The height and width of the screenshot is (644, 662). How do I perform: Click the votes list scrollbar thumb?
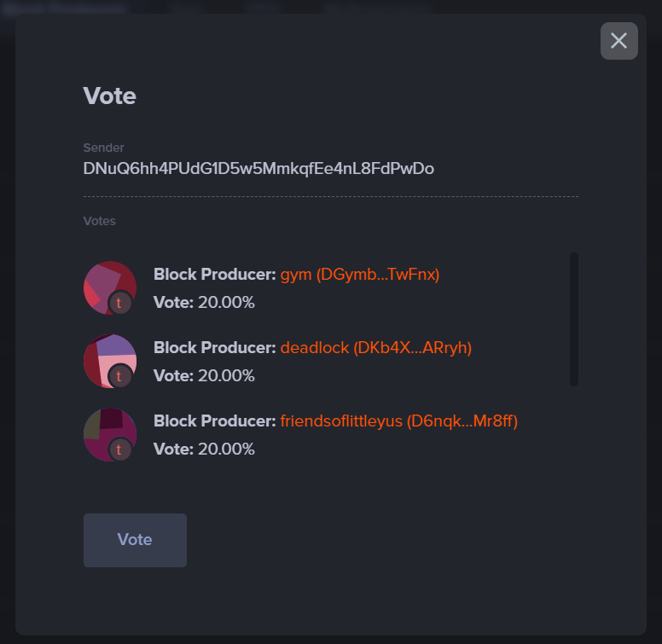click(x=574, y=319)
